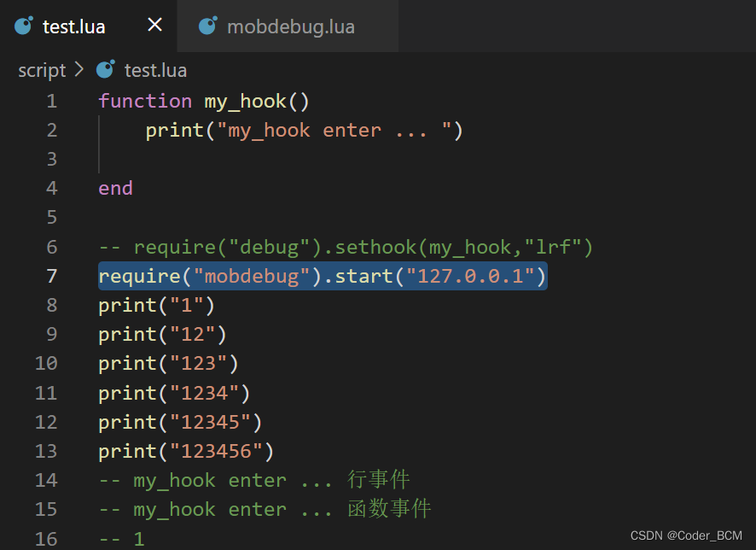
Task: Close the test.lua tab
Action: [154, 25]
